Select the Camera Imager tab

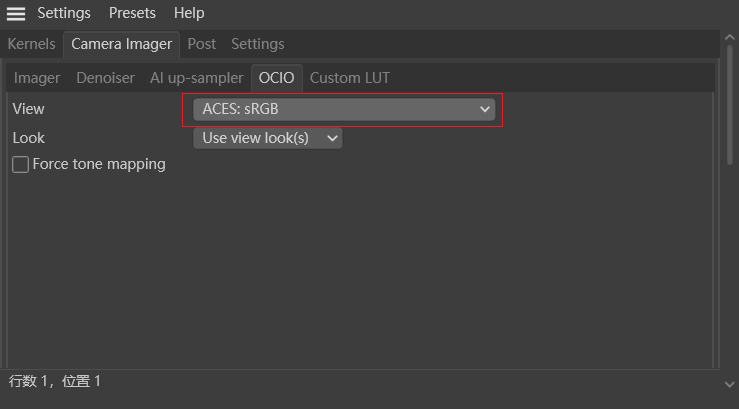point(121,44)
